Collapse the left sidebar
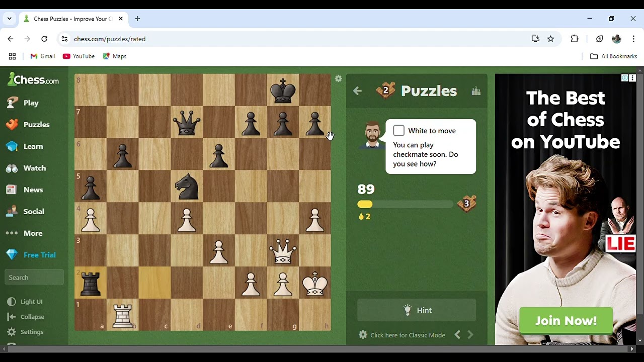 pos(26,317)
